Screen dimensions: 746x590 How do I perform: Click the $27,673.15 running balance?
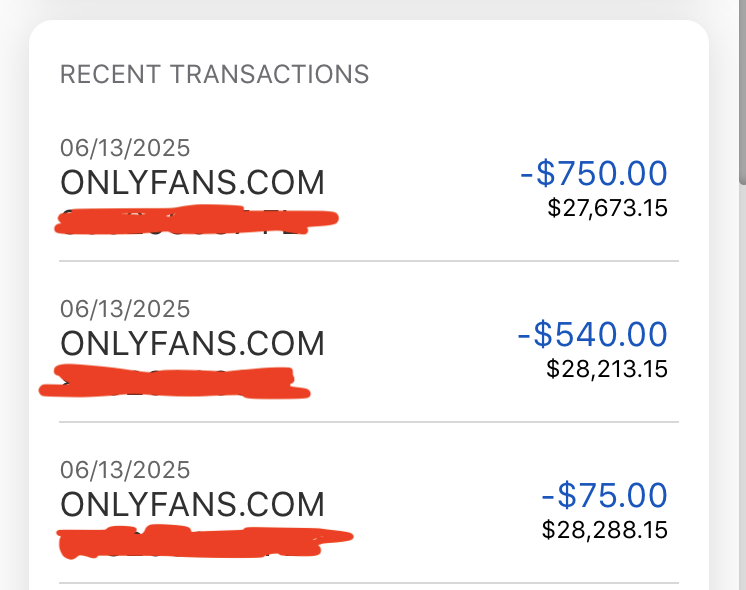pyautogui.click(x=607, y=208)
